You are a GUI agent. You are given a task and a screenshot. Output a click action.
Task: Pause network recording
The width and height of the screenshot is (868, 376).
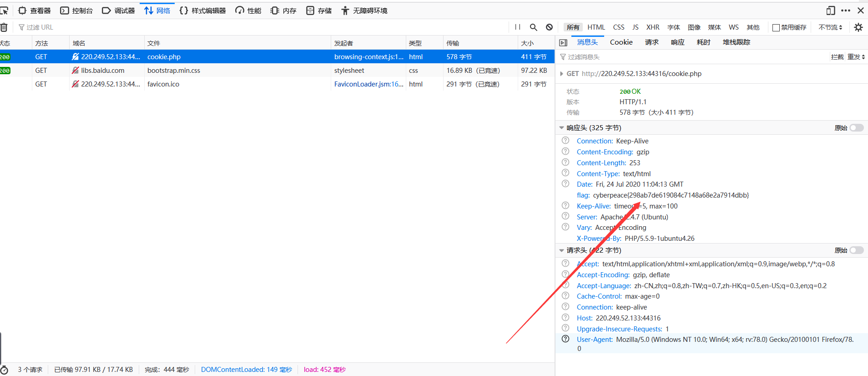tap(518, 27)
